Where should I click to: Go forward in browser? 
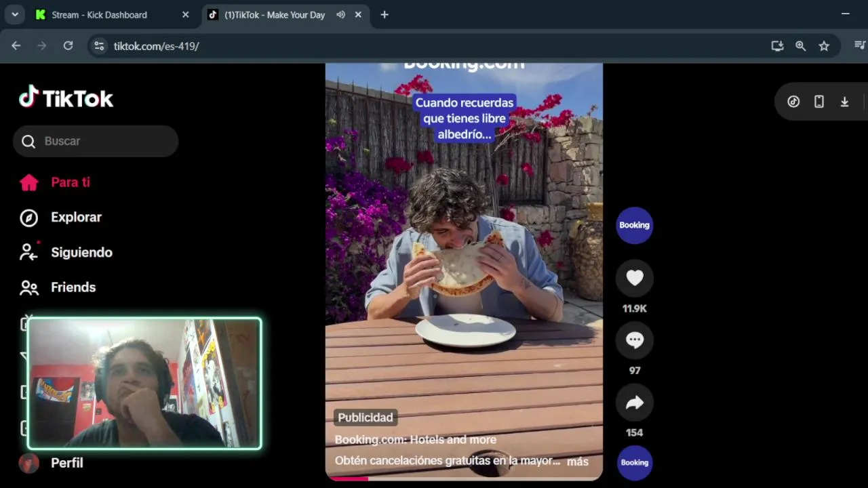[x=42, y=46]
